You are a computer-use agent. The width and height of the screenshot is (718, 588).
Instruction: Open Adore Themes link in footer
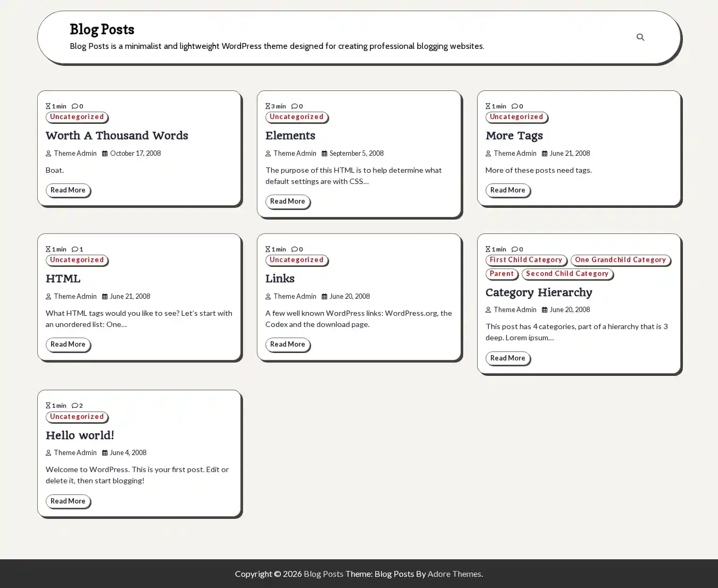coord(454,574)
